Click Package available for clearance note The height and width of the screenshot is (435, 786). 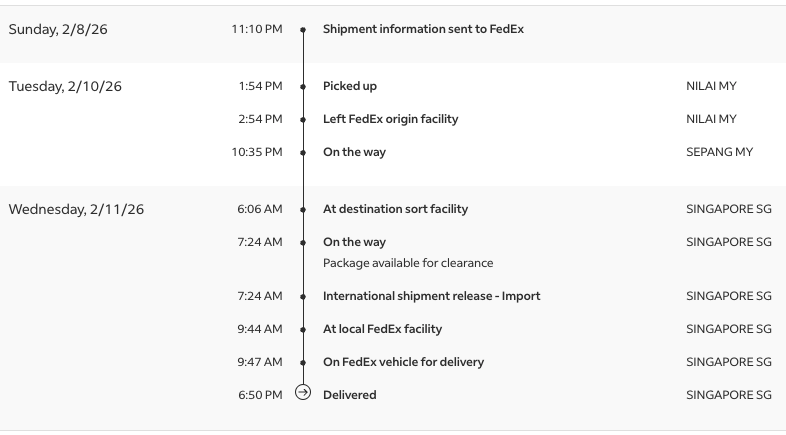point(407,263)
